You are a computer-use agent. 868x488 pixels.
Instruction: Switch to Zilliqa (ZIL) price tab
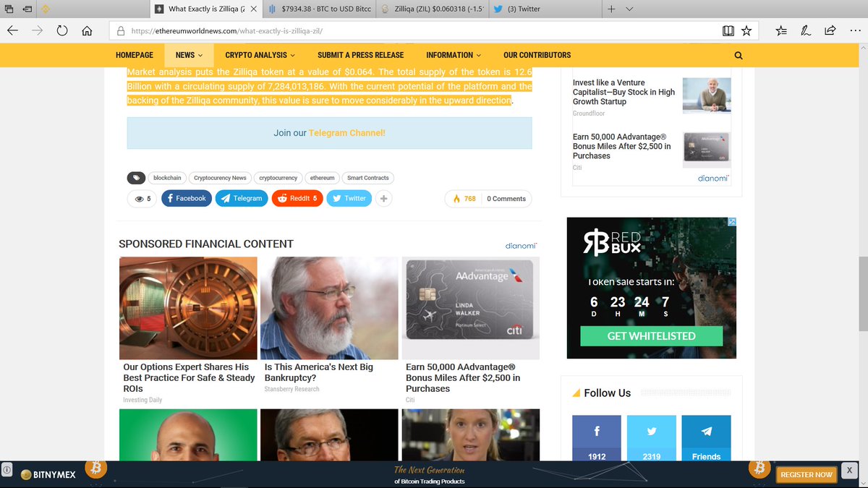point(432,9)
